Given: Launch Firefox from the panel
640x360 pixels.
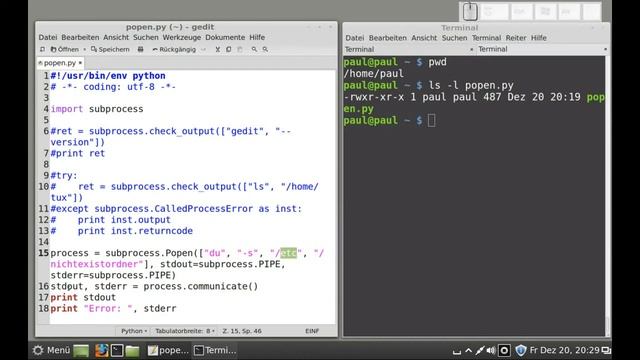Looking at the screenshot, I should [x=102, y=351].
